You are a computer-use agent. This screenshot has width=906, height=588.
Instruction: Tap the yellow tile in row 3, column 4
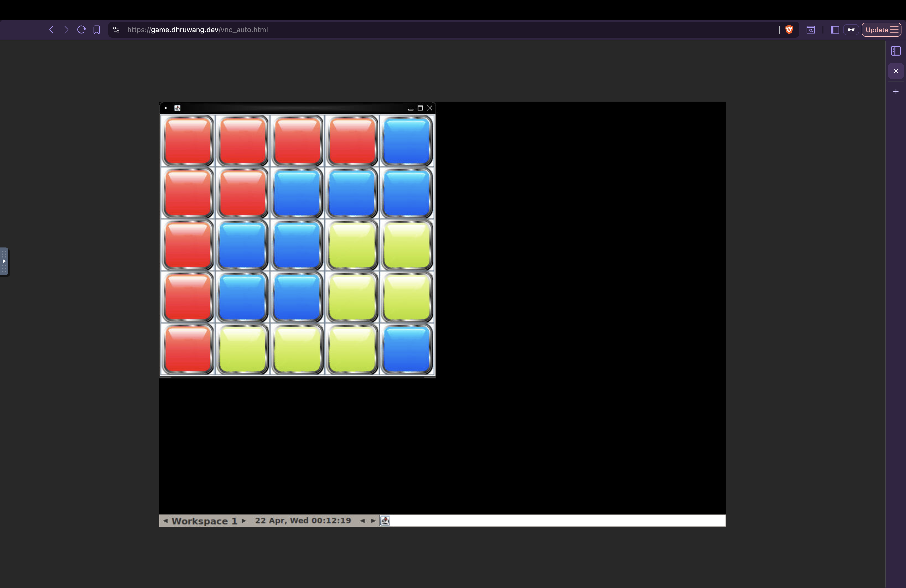point(352,245)
